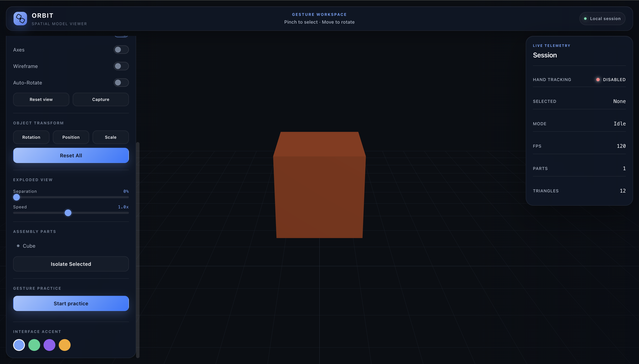
Task: Click the Orbit app logo icon
Action: pos(20,19)
